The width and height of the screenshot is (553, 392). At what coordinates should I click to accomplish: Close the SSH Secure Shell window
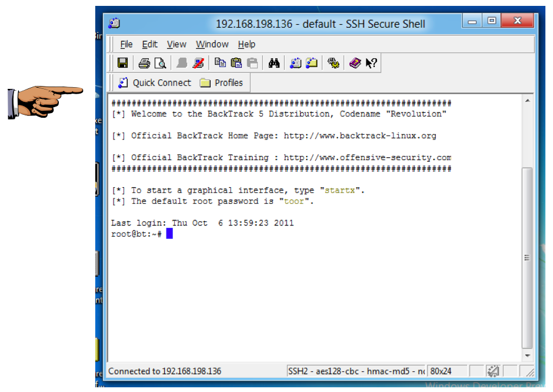point(517,21)
